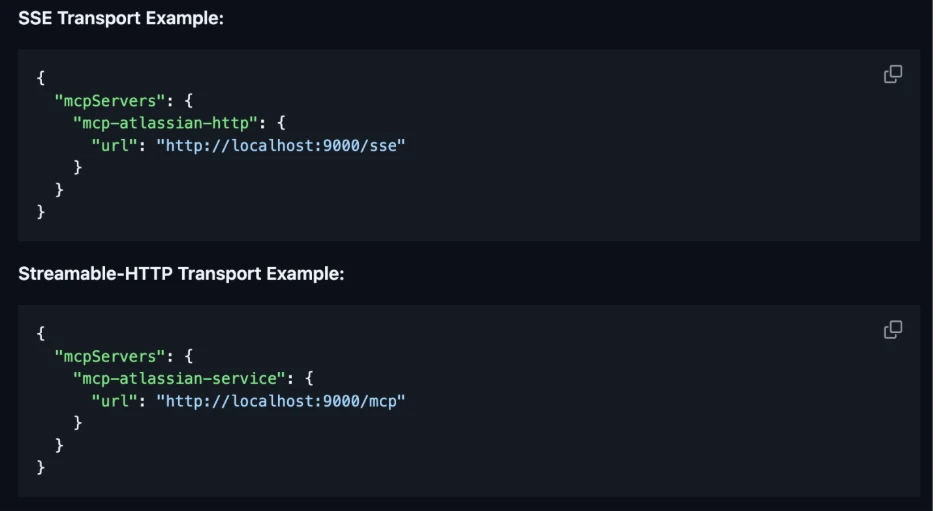Click the http://localhost:9000/mcp URL string
This screenshot has height=511, width=936.
pyautogui.click(x=281, y=401)
